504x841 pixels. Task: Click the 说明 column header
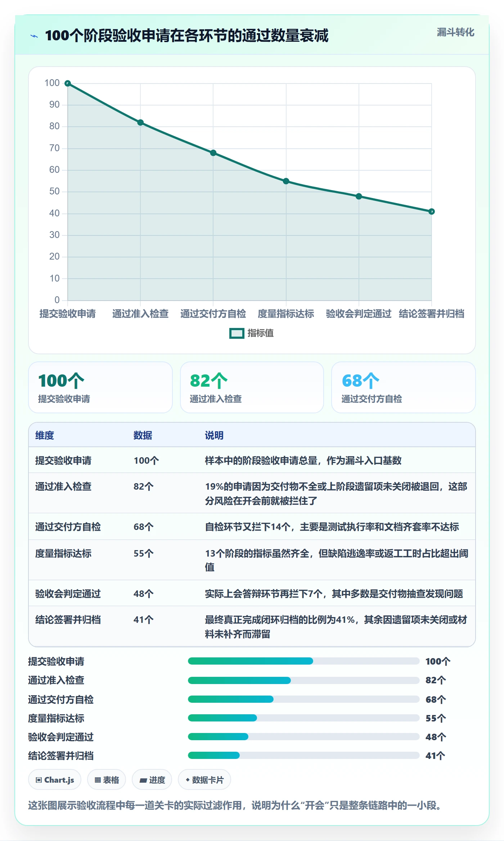pyautogui.click(x=214, y=435)
